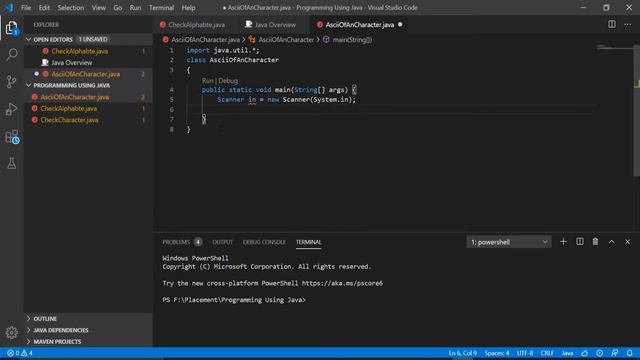
Task: Open the pscore6 link in terminal
Action: pos(342,283)
